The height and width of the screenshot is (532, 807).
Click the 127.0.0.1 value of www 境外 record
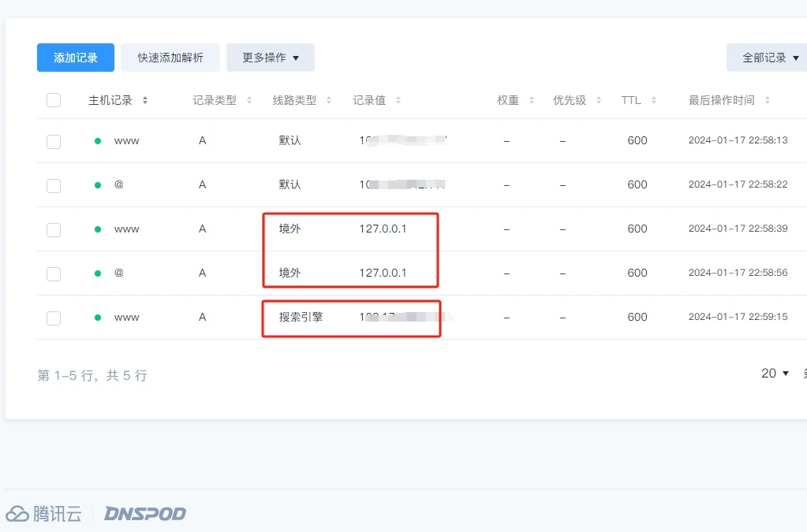click(383, 229)
